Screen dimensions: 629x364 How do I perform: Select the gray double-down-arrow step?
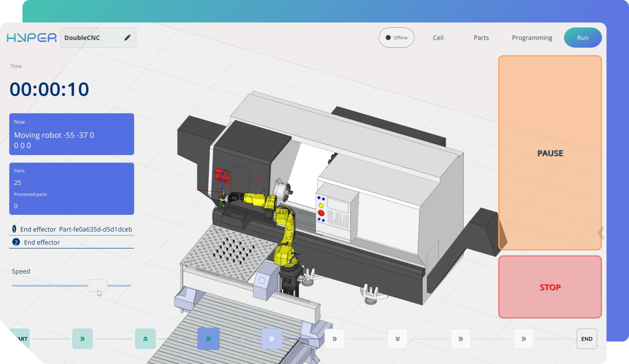[397, 338]
